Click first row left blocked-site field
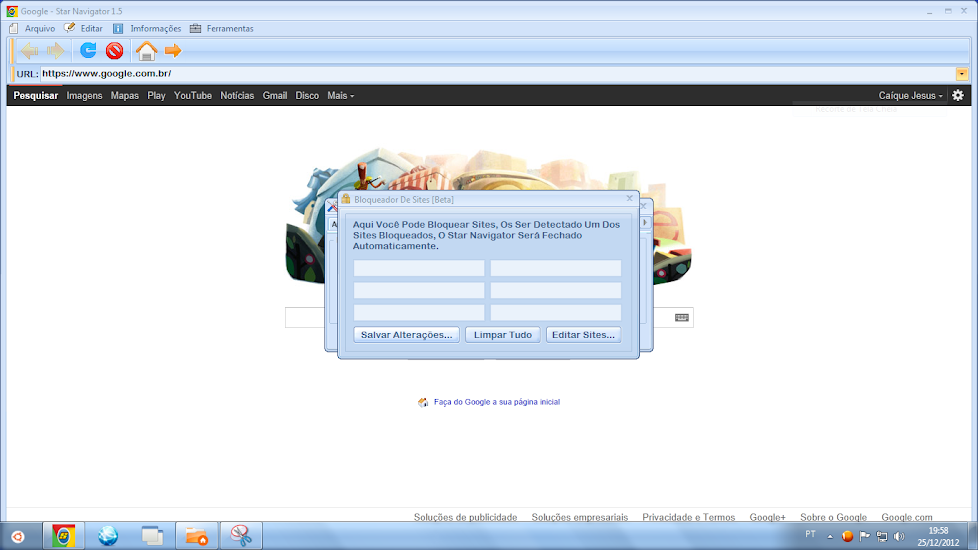978x550 pixels. [419, 268]
